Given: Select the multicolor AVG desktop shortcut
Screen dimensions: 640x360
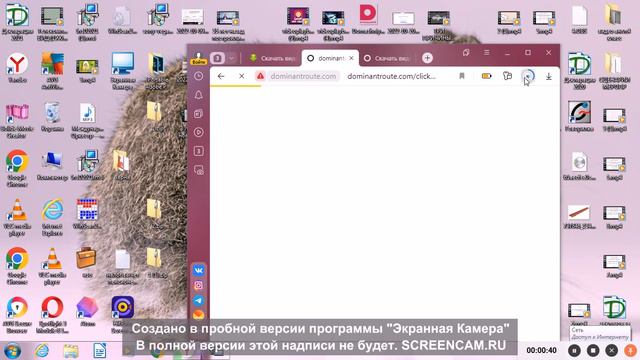Looking at the screenshot, I should pos(52,71).
